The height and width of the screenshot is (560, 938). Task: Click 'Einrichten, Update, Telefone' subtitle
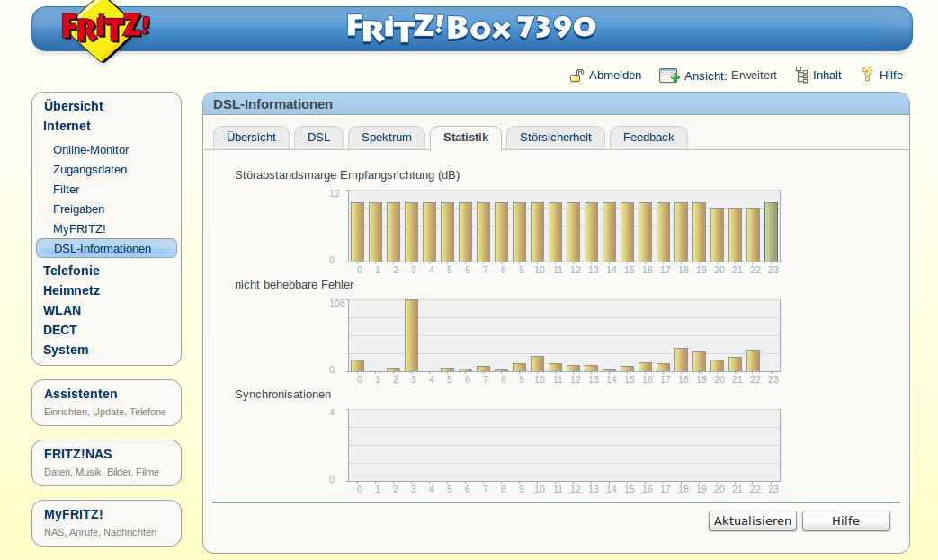click(x=105, y=412)
